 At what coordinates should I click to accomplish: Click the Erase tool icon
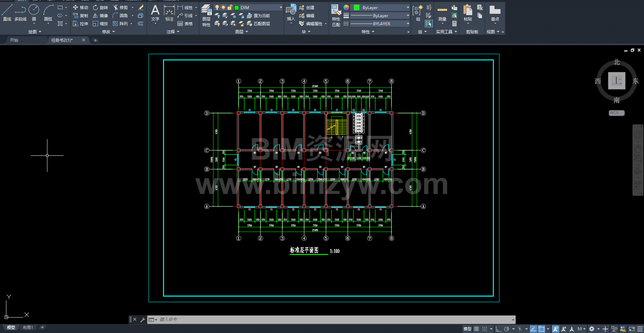coord(141,7)
